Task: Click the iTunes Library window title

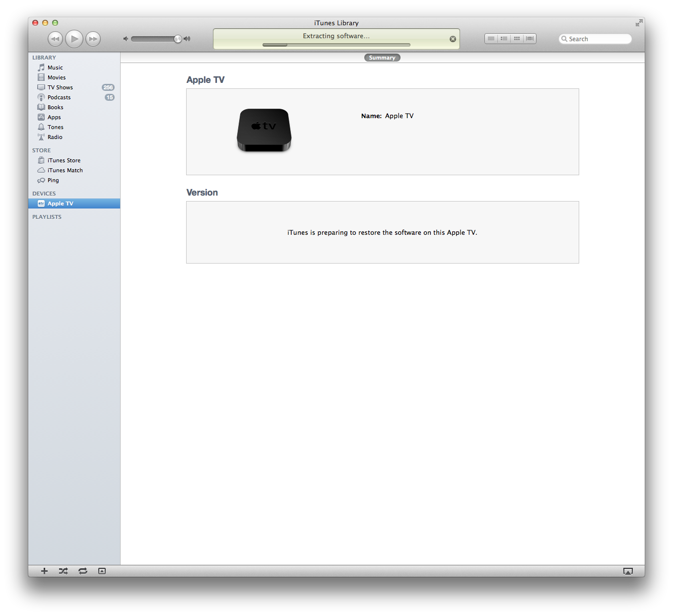Action: (x=336, y=23)
